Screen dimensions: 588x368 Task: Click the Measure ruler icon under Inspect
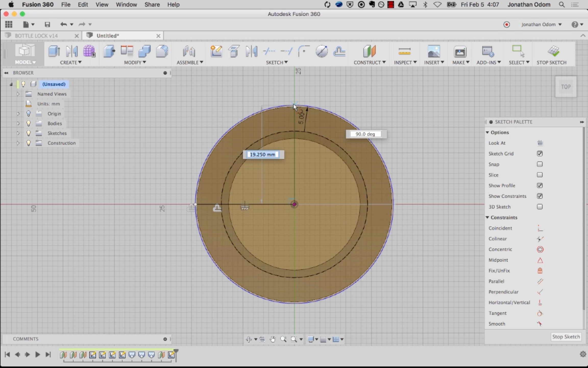404,51
